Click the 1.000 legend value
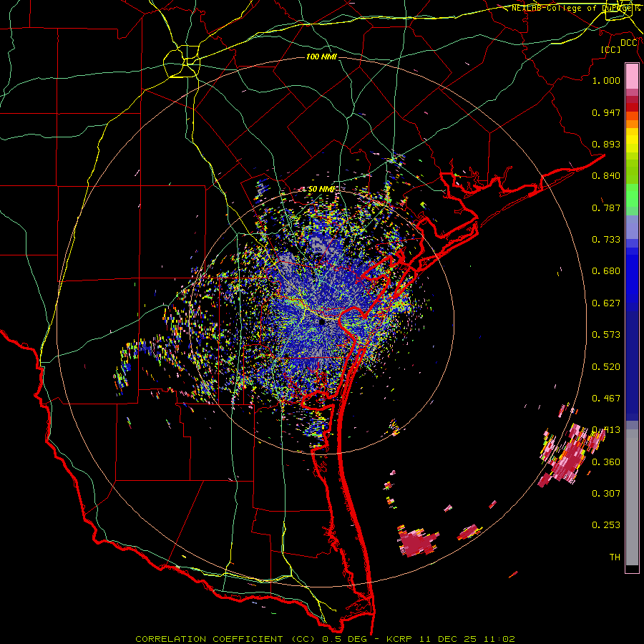Screen dimensions: 644x644 point(606,80)
